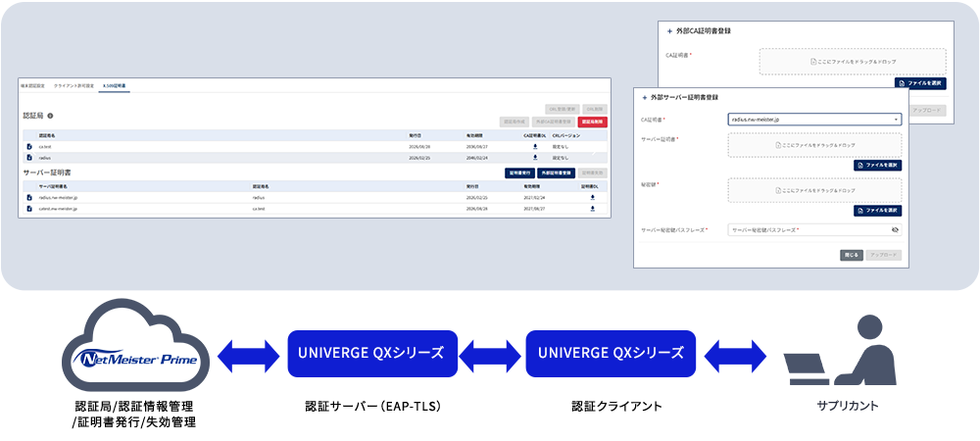Image resolution: width=980 pixels, height=441 pixels.
Task: Click the supplicant person-with-laptop icon
Action: [841, 352]
